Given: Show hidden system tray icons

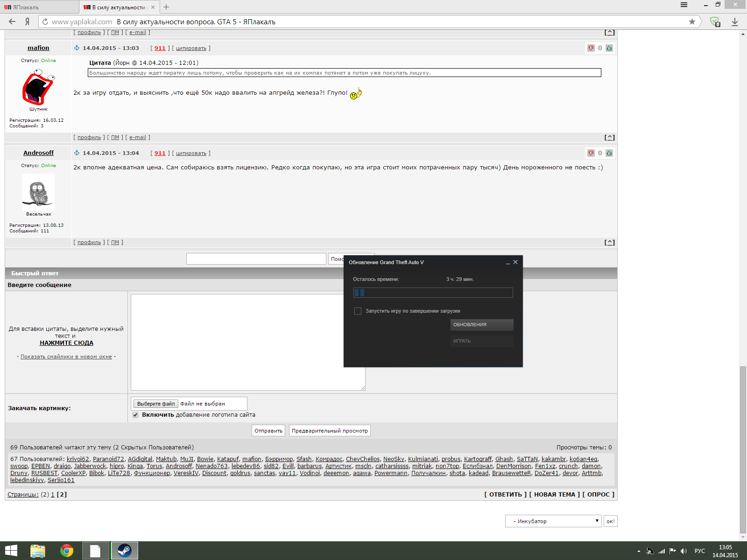Looking at the screenshot, I should 639,551.
